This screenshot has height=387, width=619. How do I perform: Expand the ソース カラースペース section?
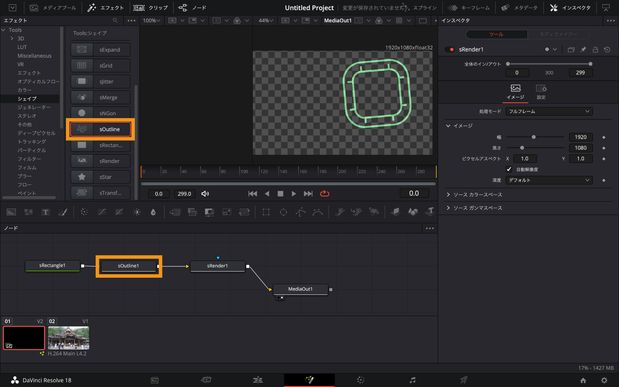(448, 195)
